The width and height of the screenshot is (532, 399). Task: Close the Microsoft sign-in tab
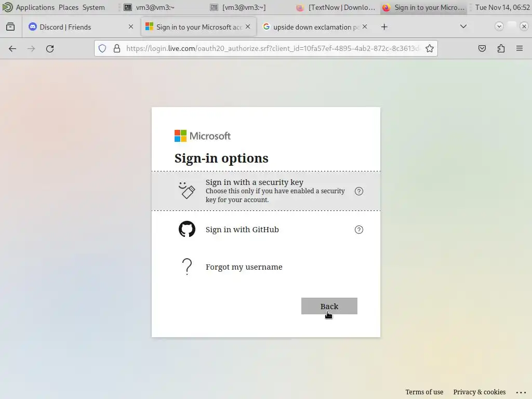(248, 26)
